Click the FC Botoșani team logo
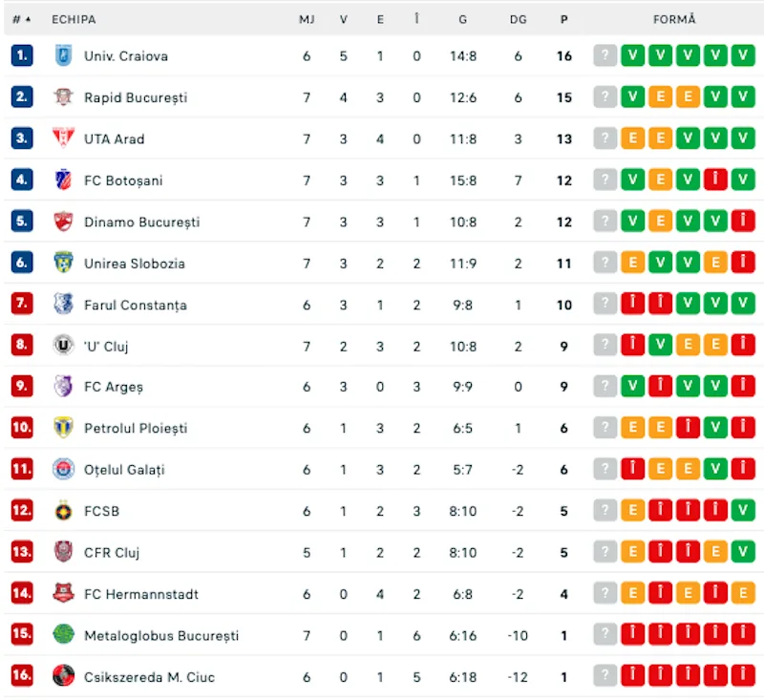The image size is (764, 700). click(x=63, y=180)
